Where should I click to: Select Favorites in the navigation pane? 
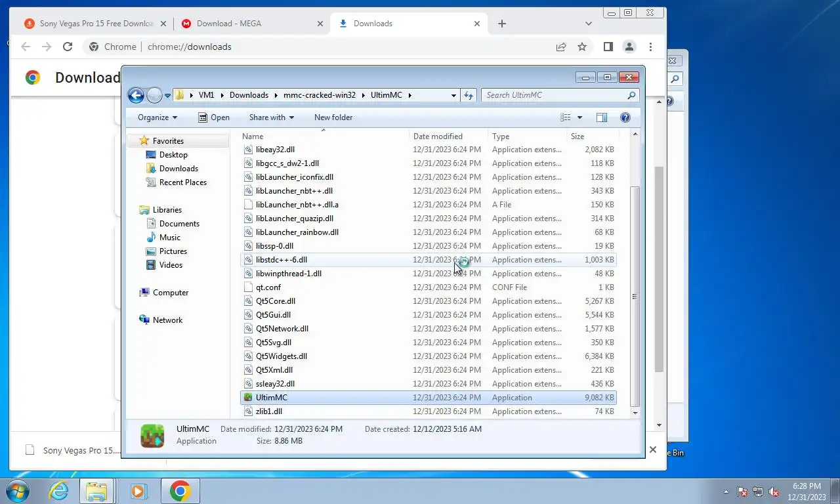click(168, 141)
